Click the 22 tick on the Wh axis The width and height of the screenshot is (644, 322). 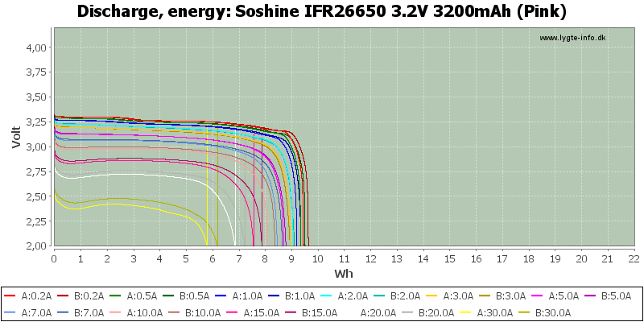[x=634, y=258]
